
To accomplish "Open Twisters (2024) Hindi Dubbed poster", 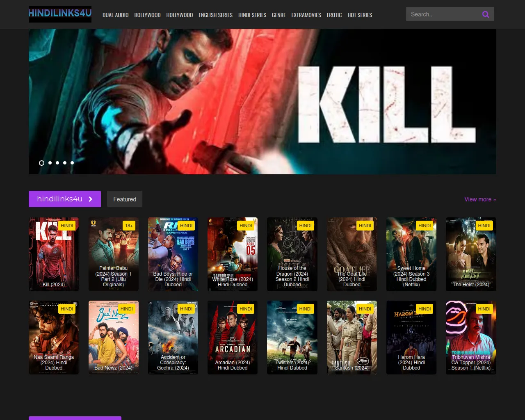I will coord(292,338).
